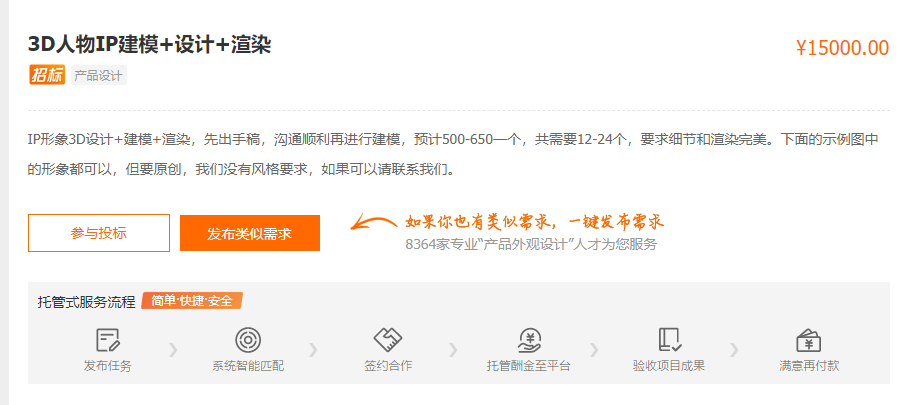909x405 pixels.
Task: Click the 发布类似需求 orange button
Action: [250, 233]
